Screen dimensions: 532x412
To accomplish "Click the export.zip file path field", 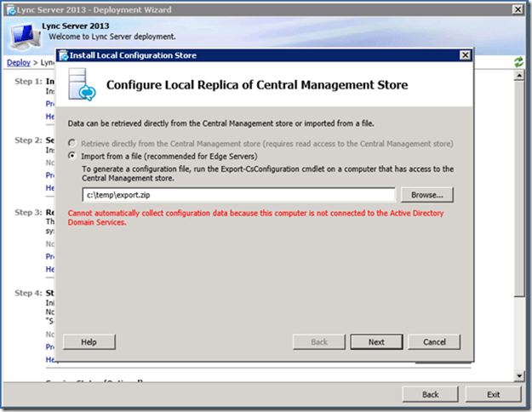I will 237,195.
